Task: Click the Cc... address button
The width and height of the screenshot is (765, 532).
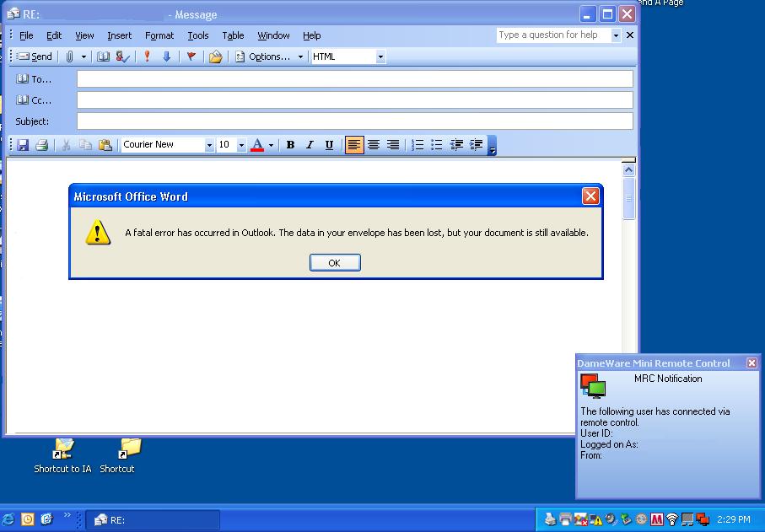Action: [x=34, y=100]
